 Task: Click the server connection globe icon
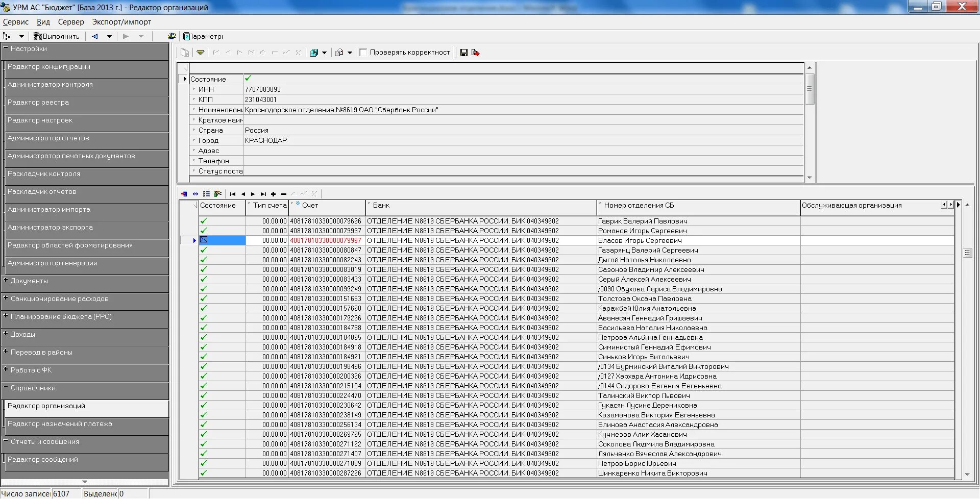(171, 36)
